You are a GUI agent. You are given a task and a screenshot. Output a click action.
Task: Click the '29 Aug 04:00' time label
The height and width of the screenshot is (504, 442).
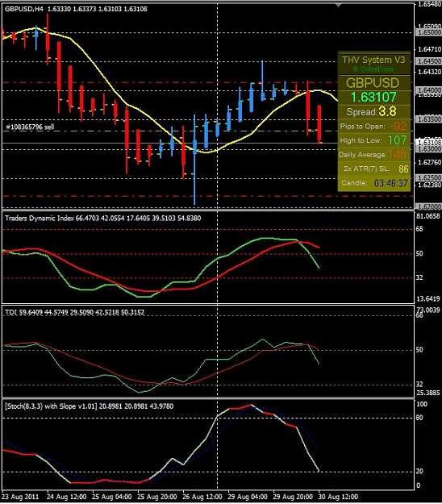coord(248,497)
